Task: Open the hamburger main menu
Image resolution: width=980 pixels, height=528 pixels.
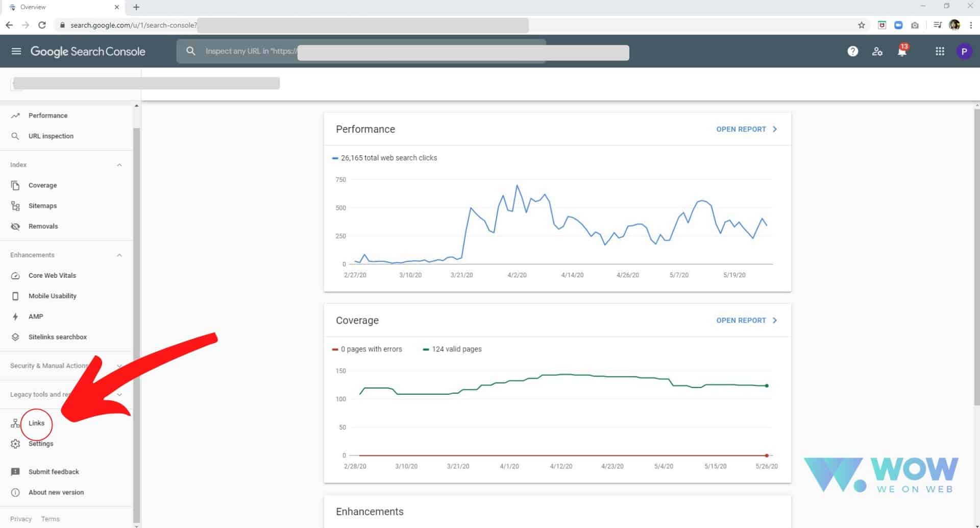Action: pyautogui.click(x=16, y=51)
